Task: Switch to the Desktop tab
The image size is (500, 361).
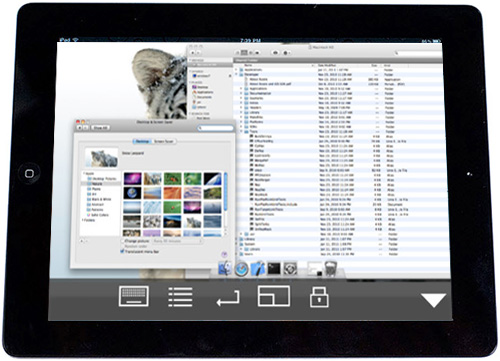Action: point(142,141)
